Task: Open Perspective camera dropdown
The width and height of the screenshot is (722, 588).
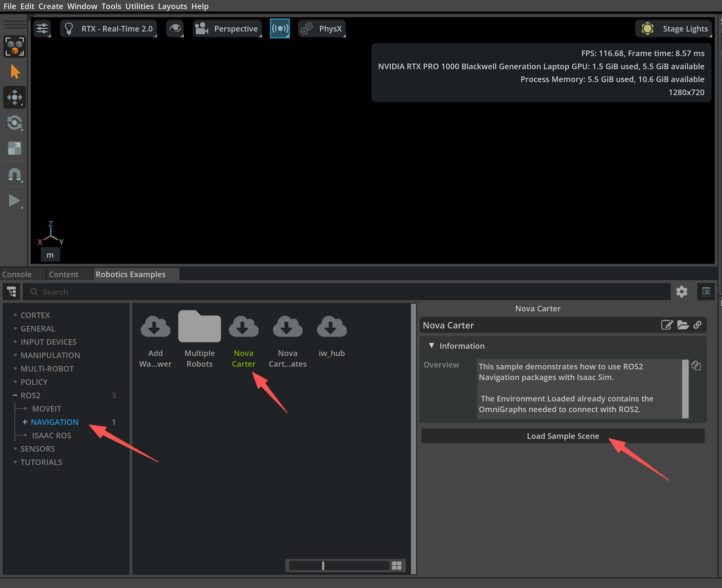Action: (227, 29)
